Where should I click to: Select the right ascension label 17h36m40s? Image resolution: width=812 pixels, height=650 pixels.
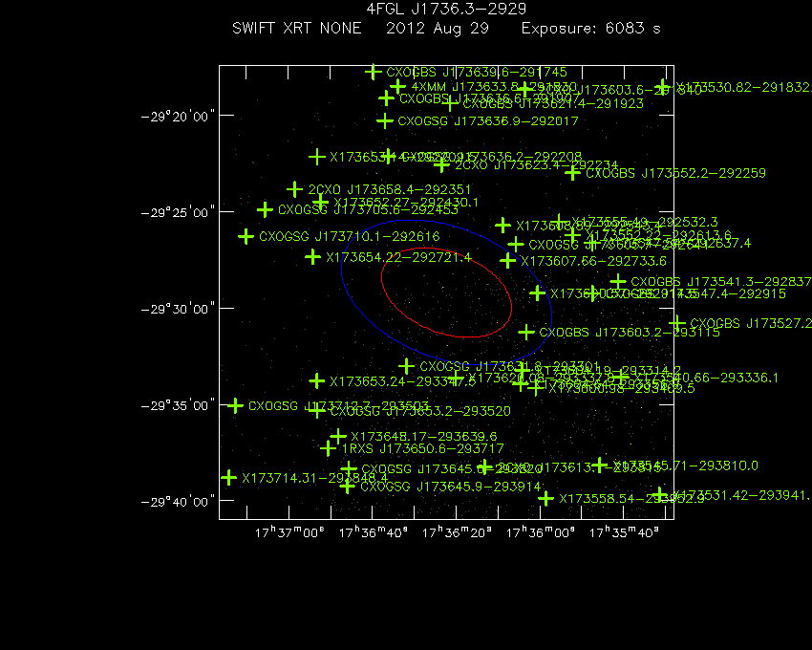(373, 532)
